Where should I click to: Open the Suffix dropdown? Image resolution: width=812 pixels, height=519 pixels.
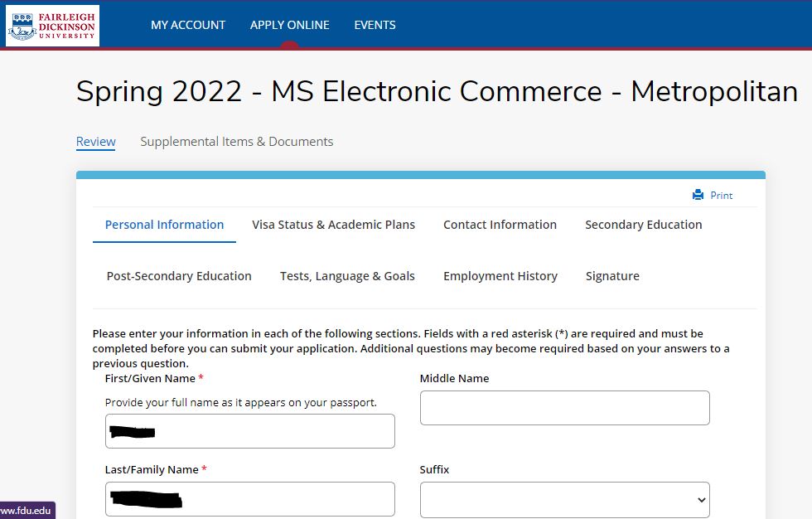pyautogui.click(x=564, y=499)
